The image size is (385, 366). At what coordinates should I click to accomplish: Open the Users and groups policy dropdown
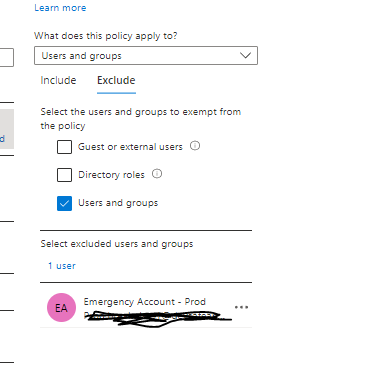[146, 55]
